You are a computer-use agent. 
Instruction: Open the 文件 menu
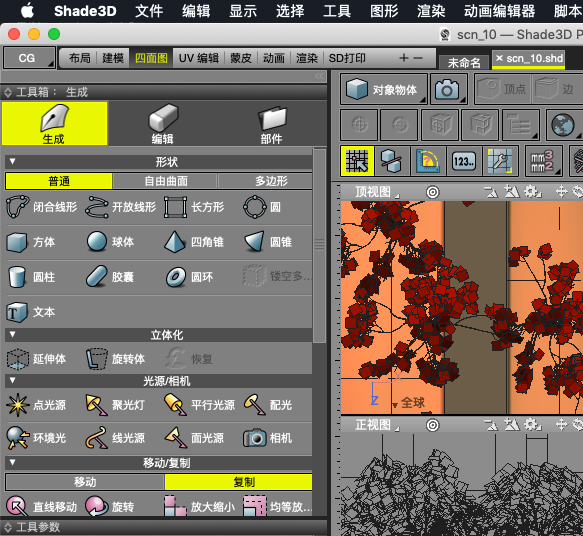(x=149, y=11)
